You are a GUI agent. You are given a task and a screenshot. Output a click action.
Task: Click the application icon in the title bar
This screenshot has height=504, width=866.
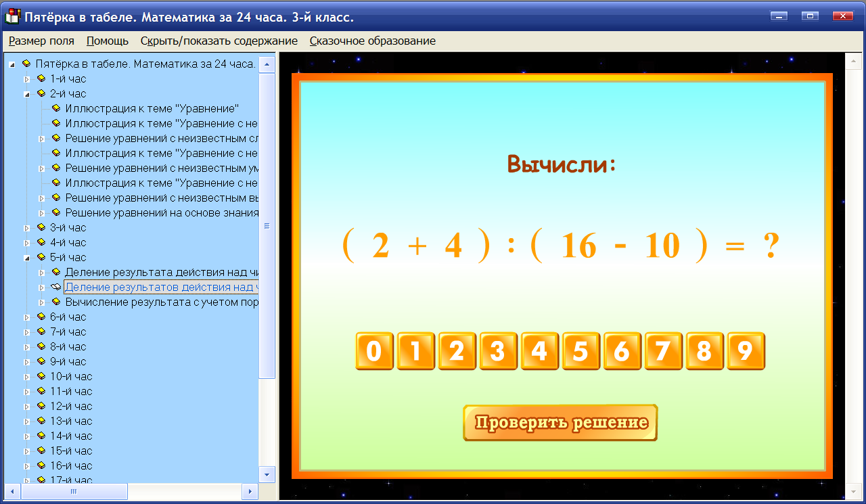12,16
